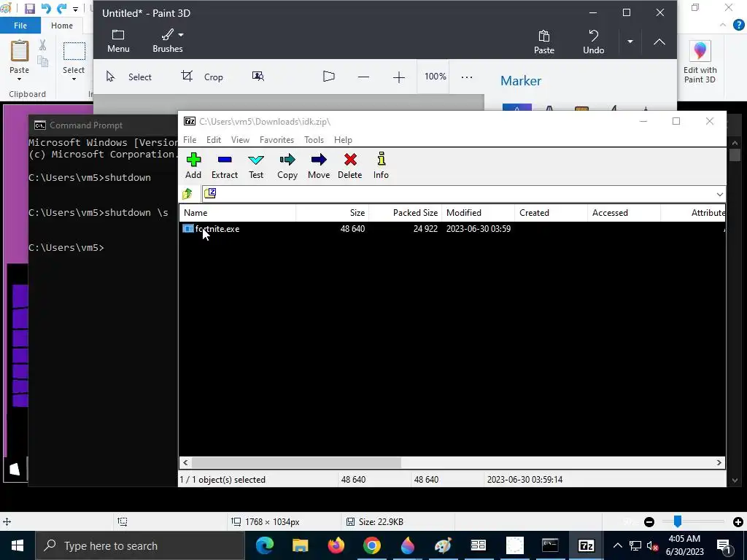Click the zoom out minus in Paint status bar
The image size is (747, 560).
(x=649, y=522)
